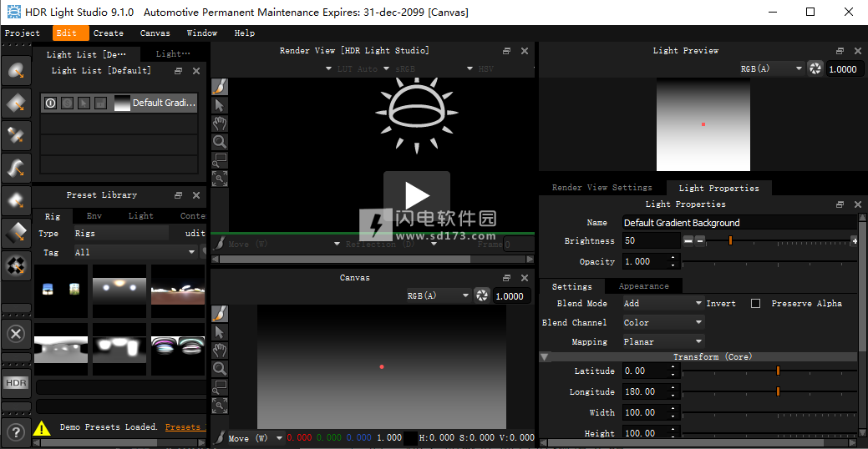Click the soft rounded-rectangle light tool icon
The image size is (868, 449).
tap(16, 201)
